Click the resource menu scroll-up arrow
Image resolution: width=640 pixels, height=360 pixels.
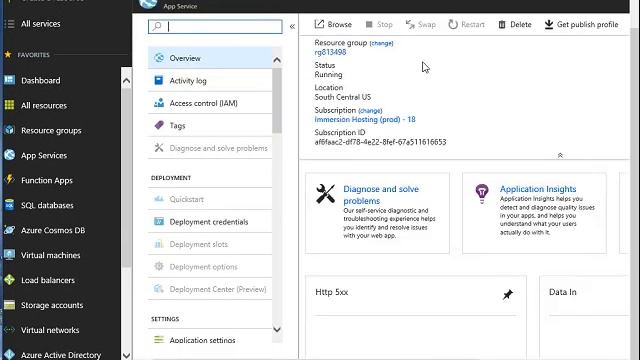pyautogui.click(x=277, y=60)
